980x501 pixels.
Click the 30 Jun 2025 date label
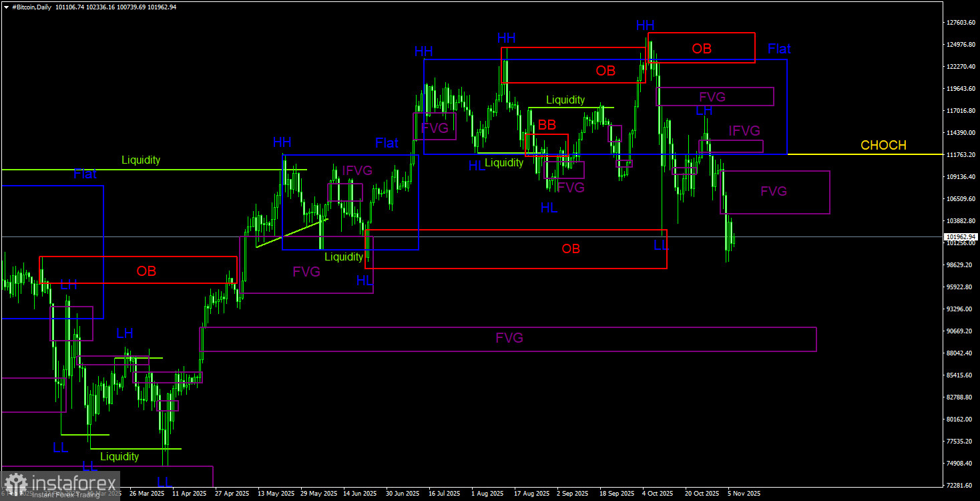click(x=403, y=494)
